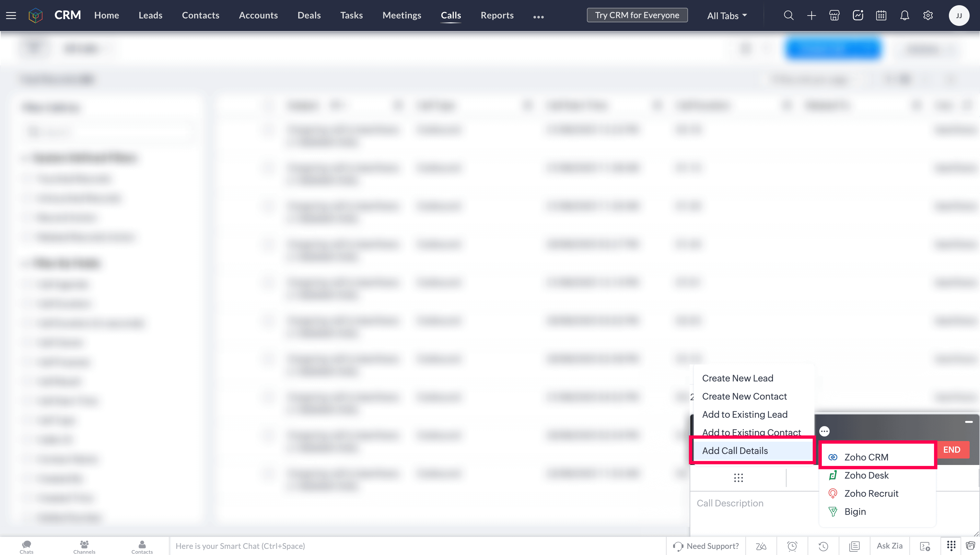The height and width of the screenshot is (555, 980).
Task: Open the global search icon
Action: coord(788,16)
